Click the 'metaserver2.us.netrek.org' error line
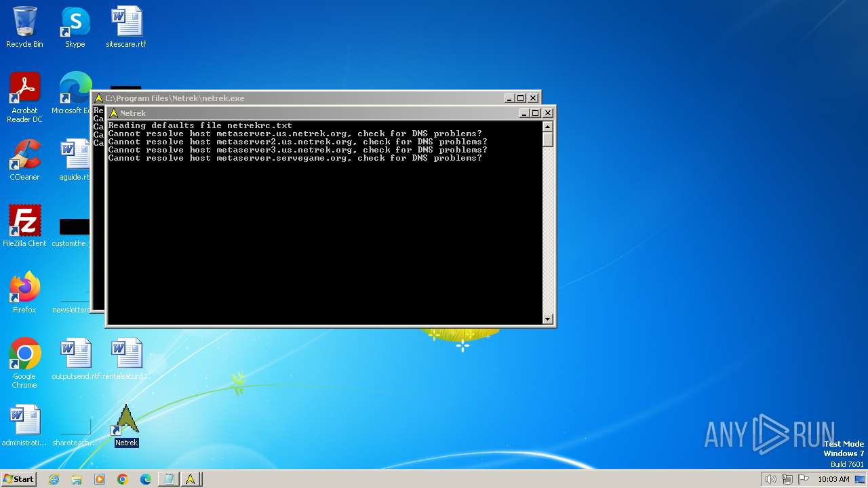 (298, 142)
